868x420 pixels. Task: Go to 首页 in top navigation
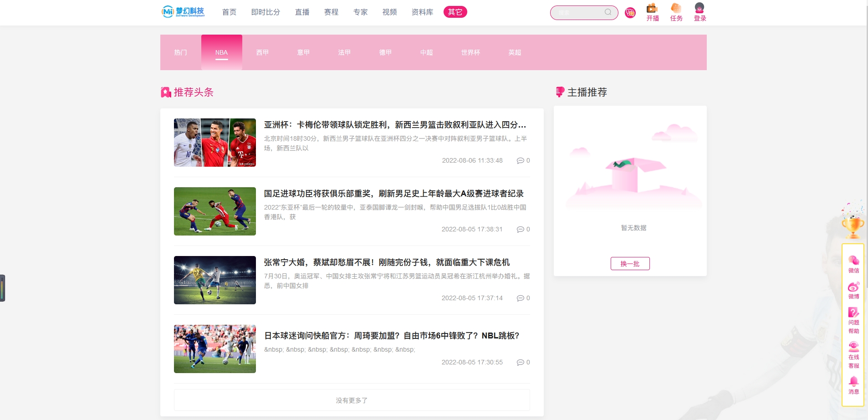pos(229,12)
